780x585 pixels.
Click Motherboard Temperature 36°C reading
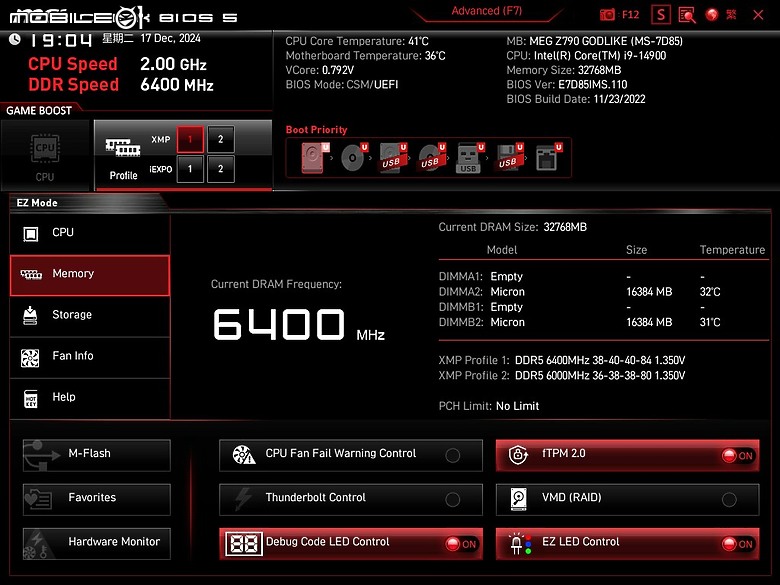[x=365, y=56]
